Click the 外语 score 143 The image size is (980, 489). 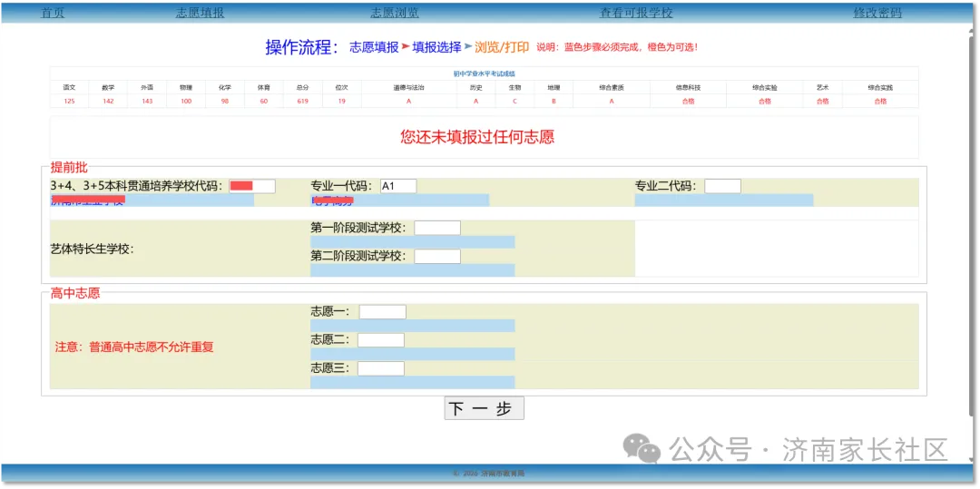pyautogui.click(x=147, y=102)
